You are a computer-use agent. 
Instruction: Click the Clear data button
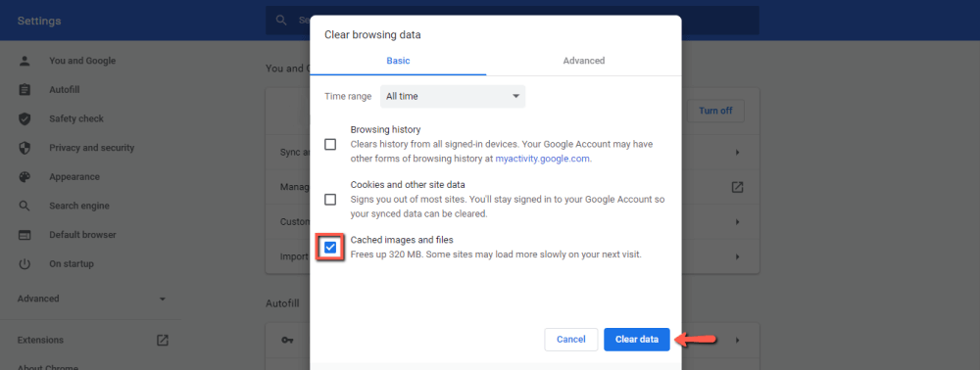[637, 340]
